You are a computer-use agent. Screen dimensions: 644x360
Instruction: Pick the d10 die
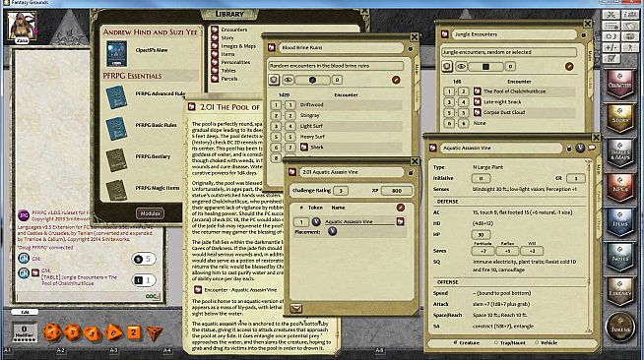(93, 332)
